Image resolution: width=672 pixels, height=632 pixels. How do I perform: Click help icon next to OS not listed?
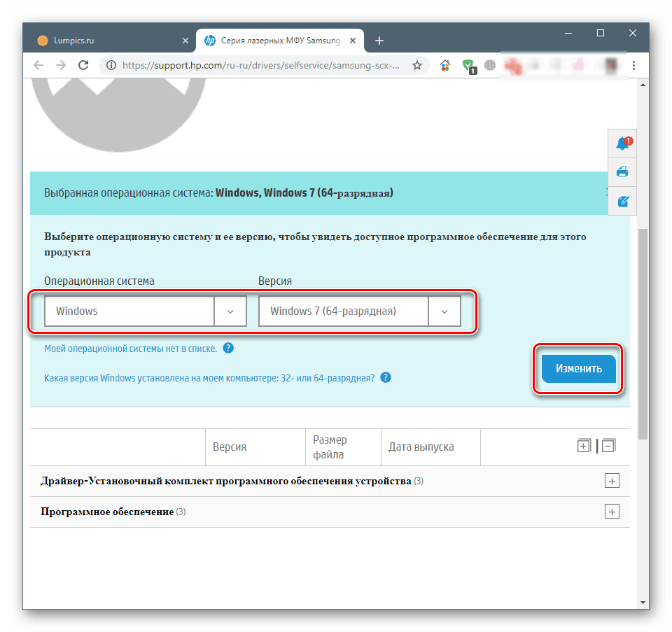tap(228, 348)
